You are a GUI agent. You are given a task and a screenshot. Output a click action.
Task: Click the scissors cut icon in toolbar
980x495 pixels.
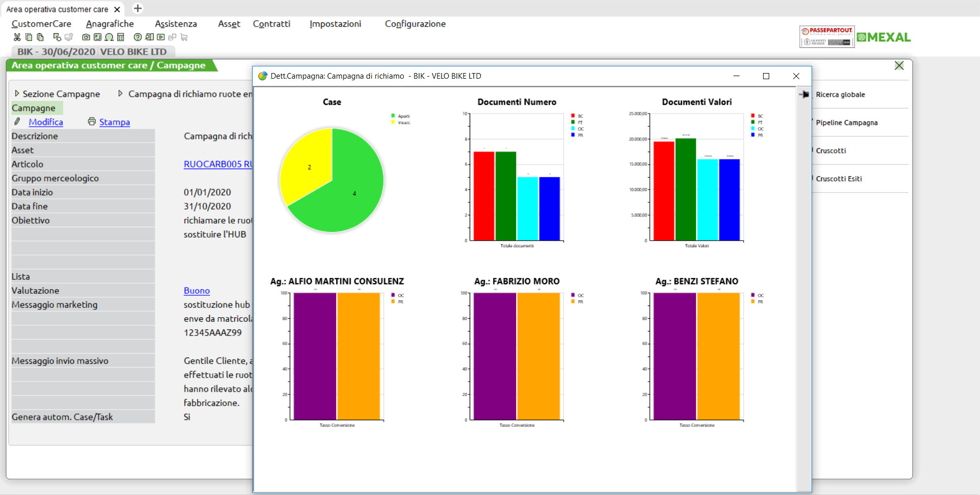[x=17, y=37]
